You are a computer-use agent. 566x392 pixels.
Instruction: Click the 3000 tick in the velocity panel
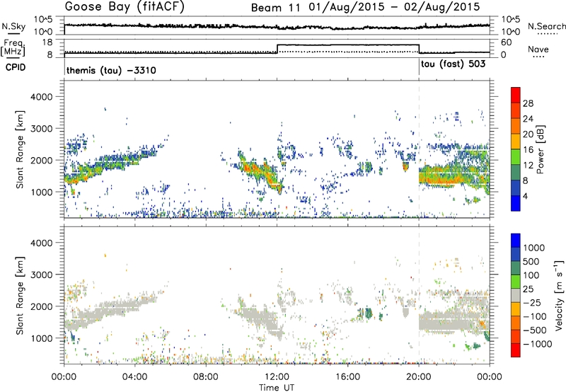[x=43, y=275]
